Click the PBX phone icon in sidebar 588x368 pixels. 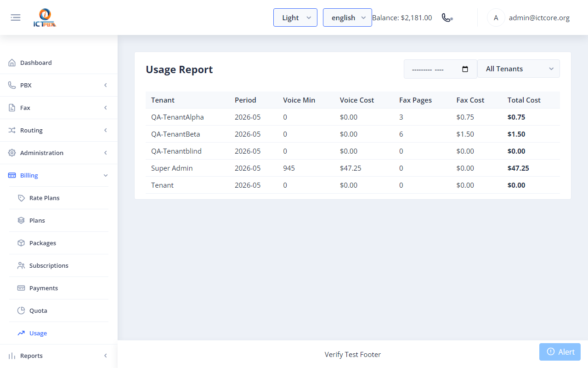[x=12, y=85]
